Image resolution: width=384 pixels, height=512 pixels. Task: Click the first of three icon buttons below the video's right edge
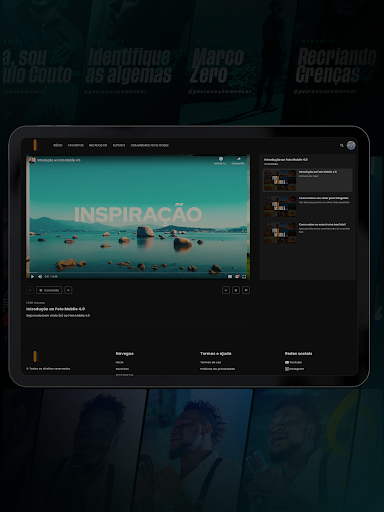click(x=226, y=290)
